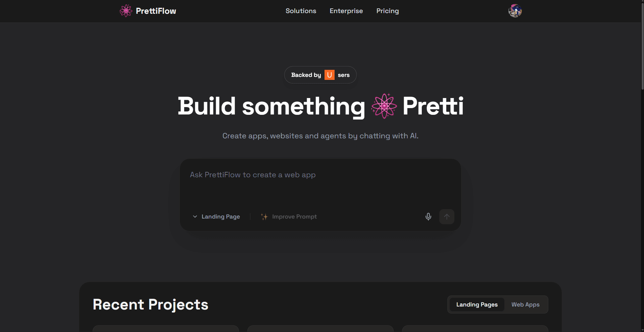This screenshot has width=644, height=332.
Task: Click the sparkle Improve Prompt icon
Action: tap(264, 217)
